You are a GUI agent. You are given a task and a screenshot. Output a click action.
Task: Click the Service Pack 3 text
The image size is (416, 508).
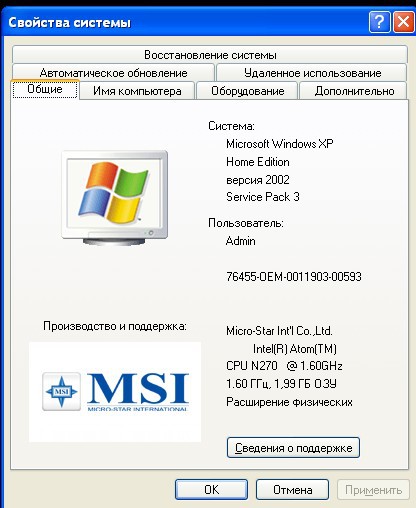coord(263,197)
